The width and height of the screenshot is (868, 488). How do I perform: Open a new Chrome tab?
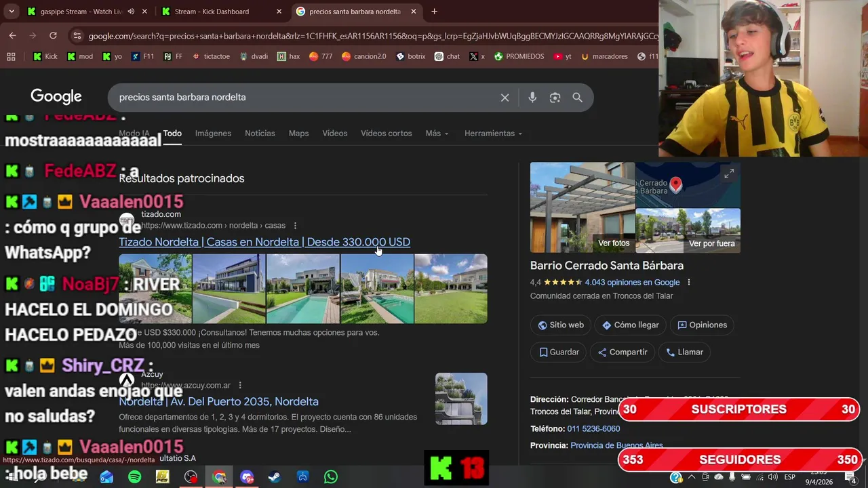coord(434,12)
